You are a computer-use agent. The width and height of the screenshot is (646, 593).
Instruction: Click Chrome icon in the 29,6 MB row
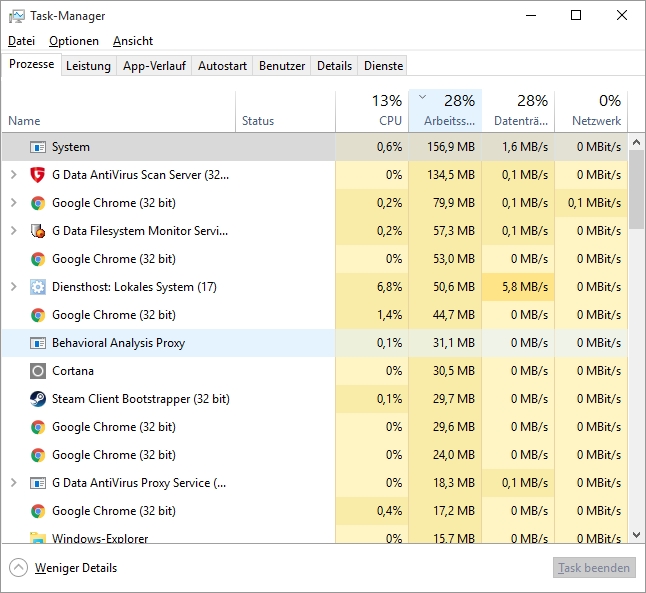tap(37, 427)
